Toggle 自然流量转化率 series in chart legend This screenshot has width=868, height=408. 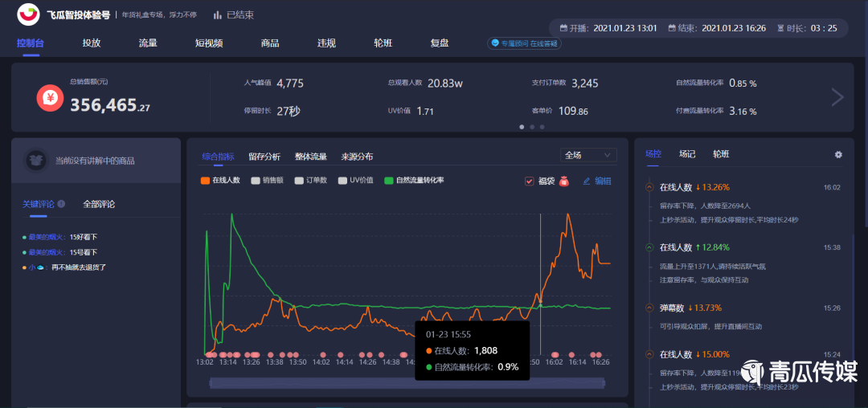pos(414,180)
